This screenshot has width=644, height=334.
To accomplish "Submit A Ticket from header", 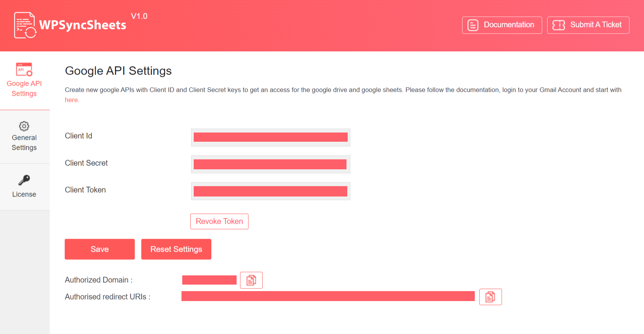I will pos(588,25).
